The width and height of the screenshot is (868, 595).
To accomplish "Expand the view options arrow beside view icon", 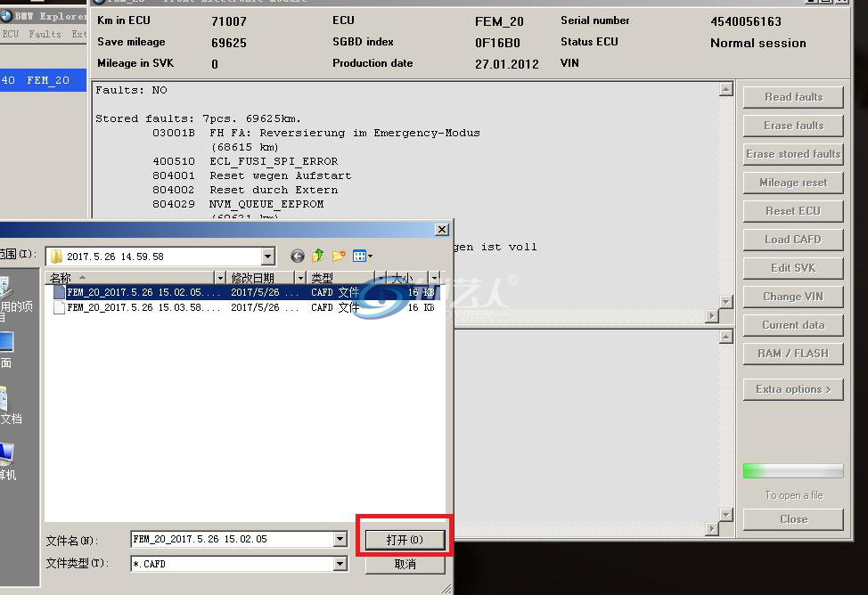I will (371, 256).
